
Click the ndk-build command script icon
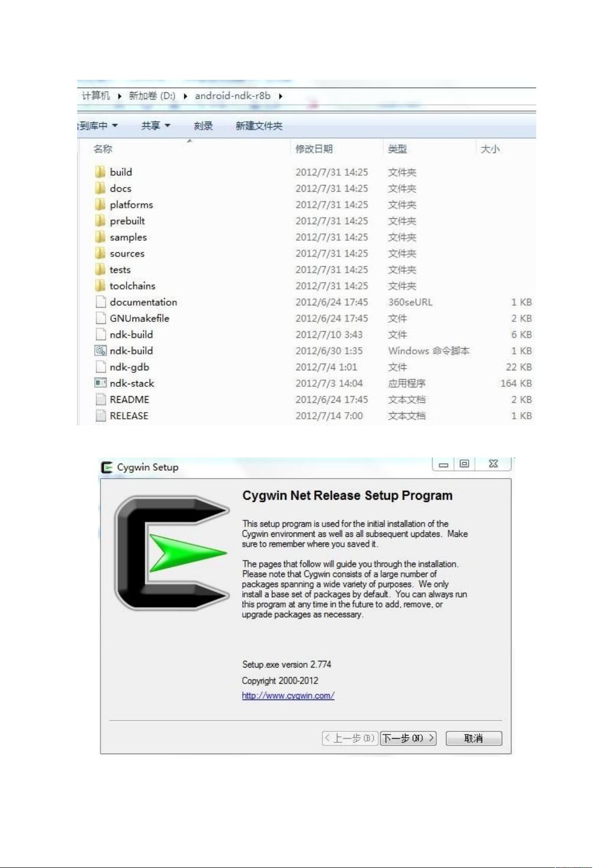[x=100, y=350]
